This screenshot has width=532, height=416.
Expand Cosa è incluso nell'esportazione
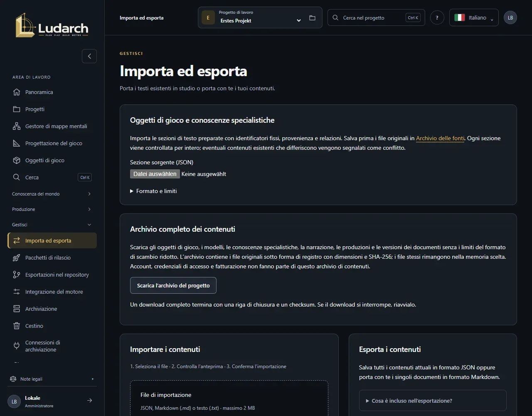[433, 401]
